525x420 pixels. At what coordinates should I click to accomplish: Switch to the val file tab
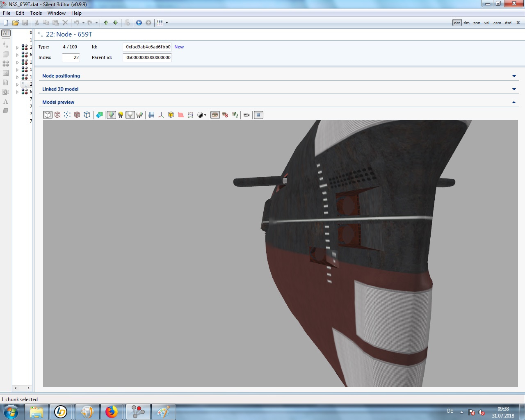pos(487,23)
